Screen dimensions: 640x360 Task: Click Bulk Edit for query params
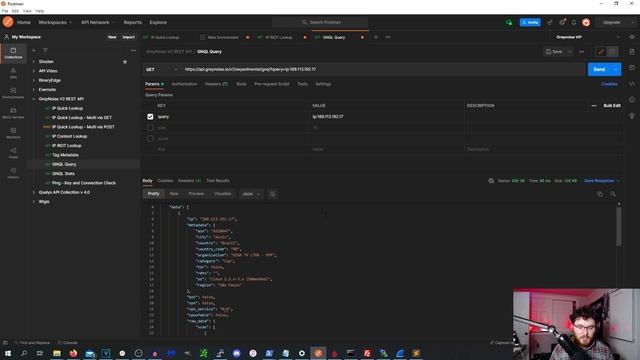(612, 106)
